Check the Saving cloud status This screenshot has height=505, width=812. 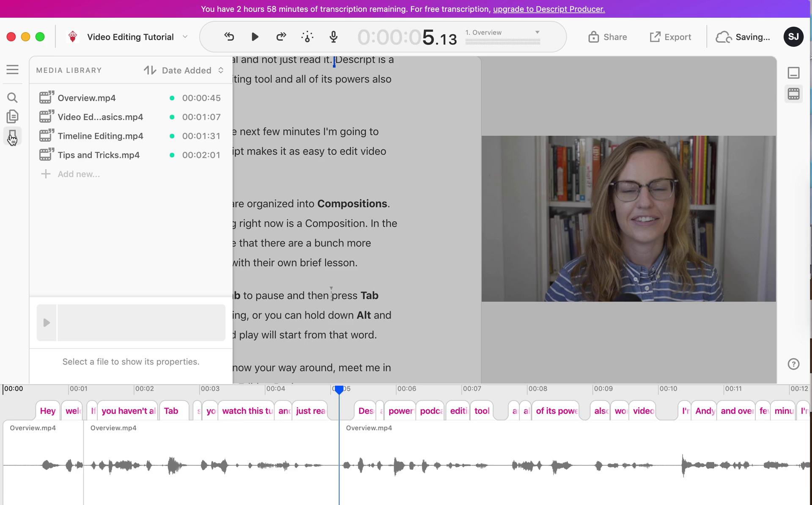pos(743,37)
